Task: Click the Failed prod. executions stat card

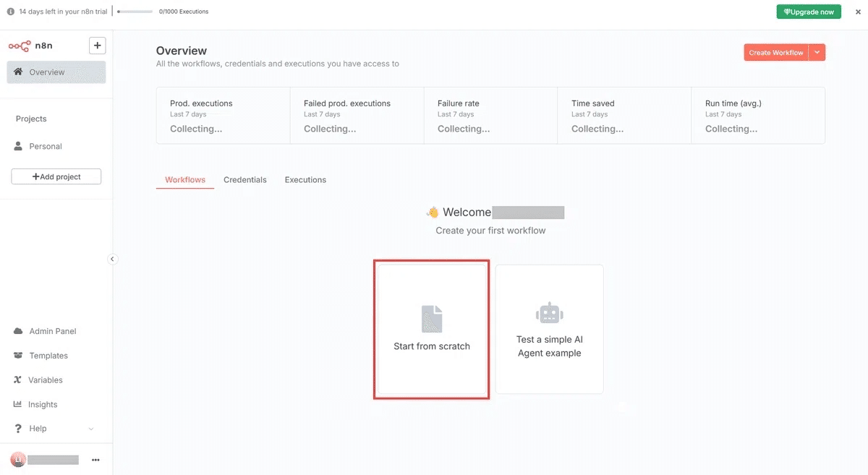Action: pos(357,116)
